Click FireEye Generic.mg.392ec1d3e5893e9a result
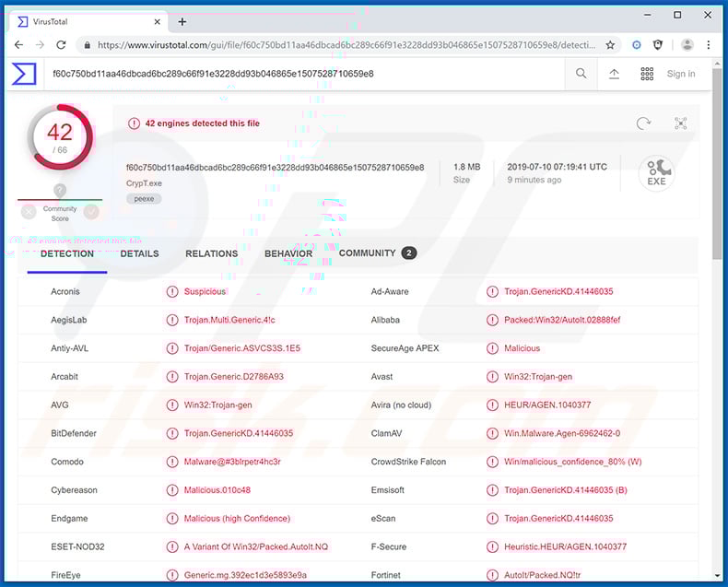Viewport: 728px width, 587px height. (245, 575)
